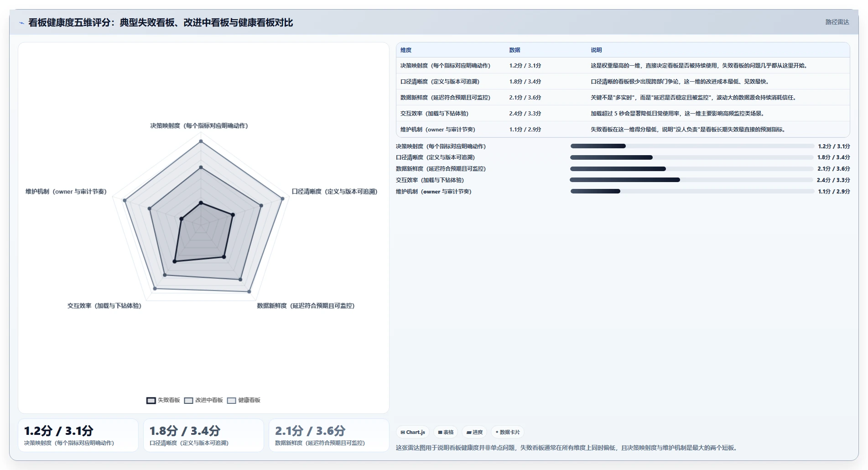Click the 决策映射度 progress bar
This screenshot has width=868, height=470.
click(692, 146)
